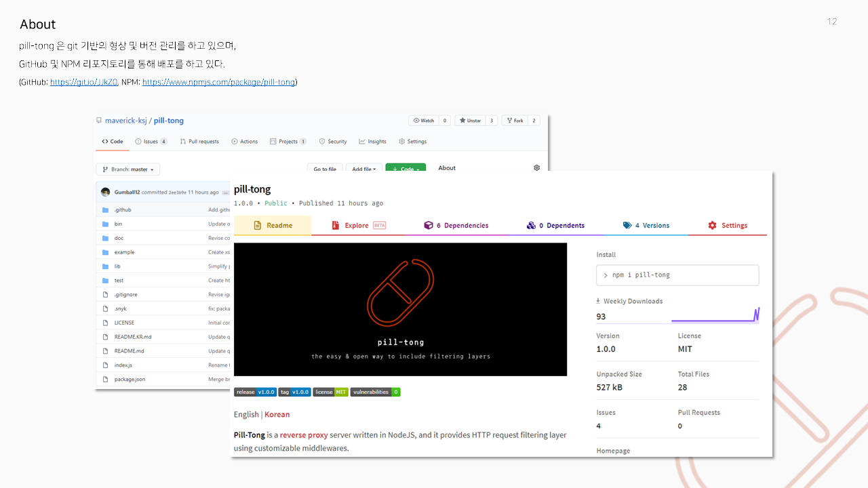Screen dimensions: 868x488
Task: Open the Add file dropdown
Action: (363, 168)
